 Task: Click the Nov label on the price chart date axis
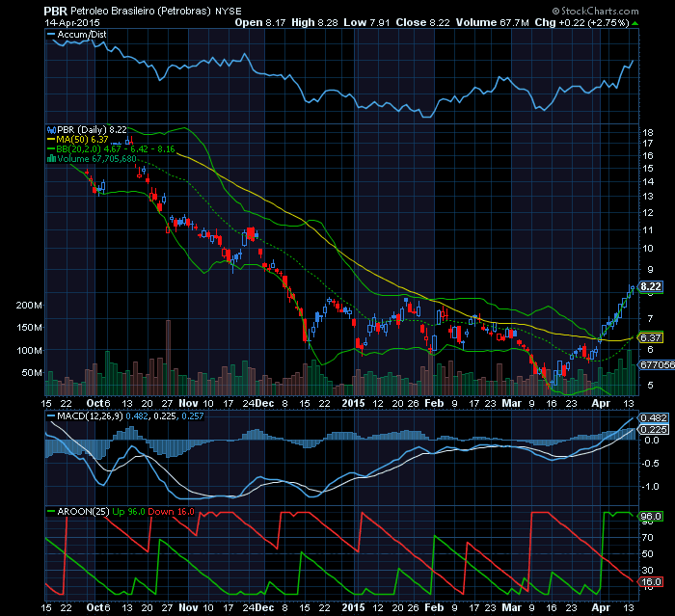(189, 403)
